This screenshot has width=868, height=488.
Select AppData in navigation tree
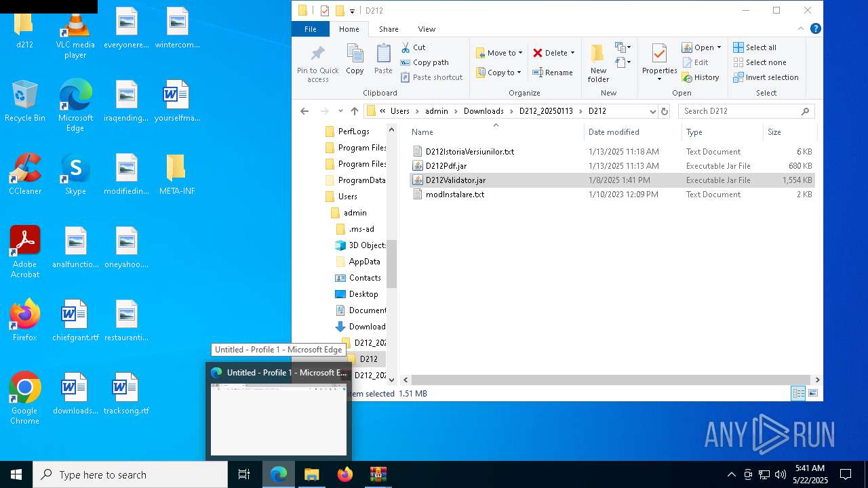(x=364, y=262)
